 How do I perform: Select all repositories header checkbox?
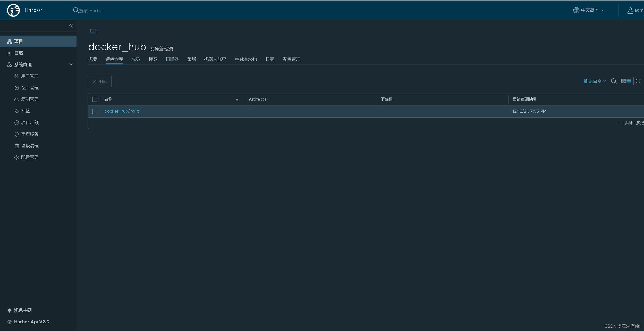point(95,99)
